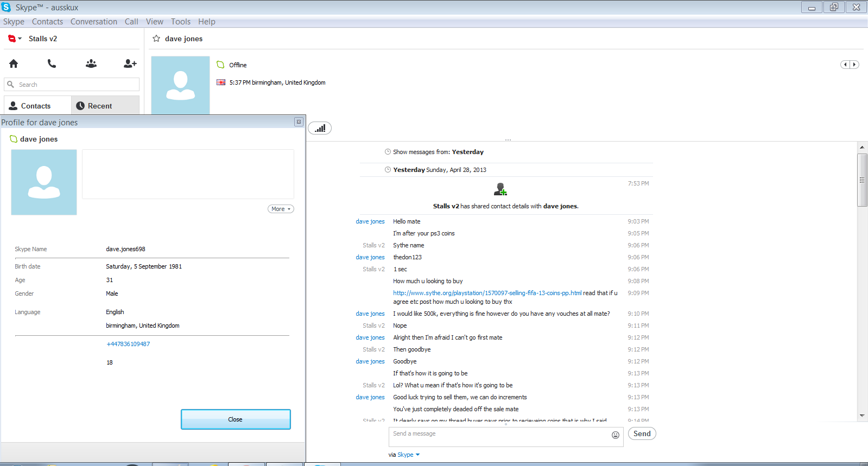Open the Conversation menu
This screenshot has width=868, height=466.
(94, 22)
